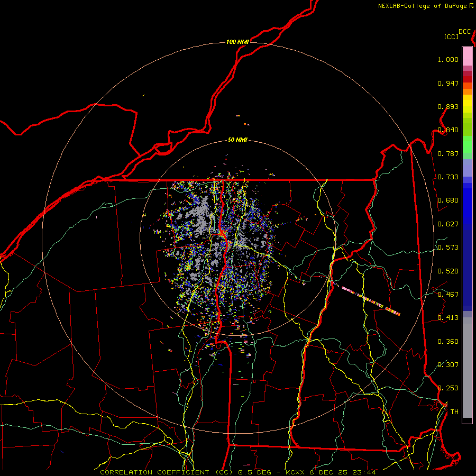This screenshot has width=476, height=476.
Task: Click the 0.467 legend value
Action: pos(448,295)
